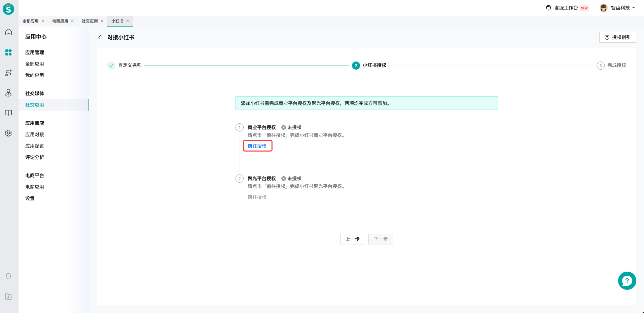The image size is (644, 313).
Task: Open the customer people sidebar icon
Action: (x=8, y=93)
